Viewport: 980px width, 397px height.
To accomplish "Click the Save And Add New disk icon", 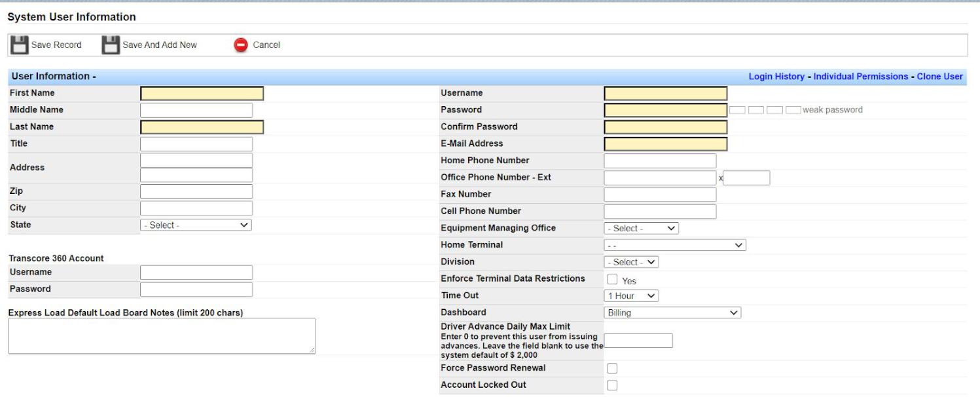I will coord(111,45).
